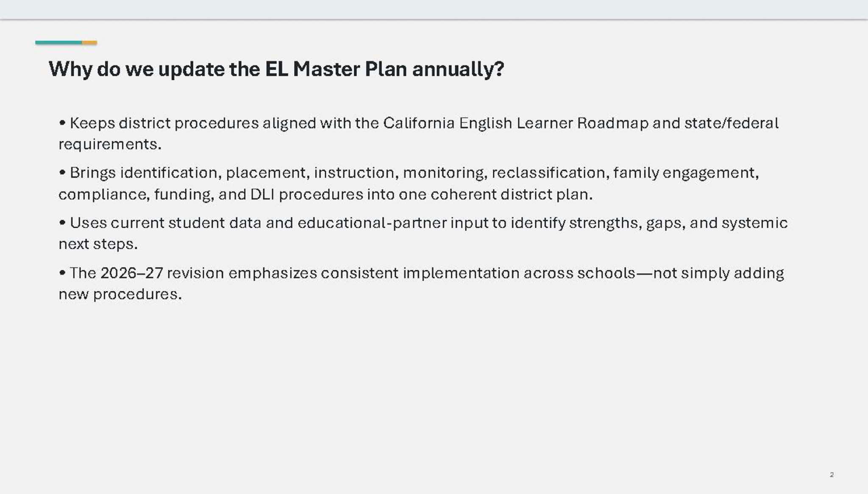Select the orange accent segment above the title
This screenshot has height=494, width=868.
pyautogui.click(x=89, y=42)
